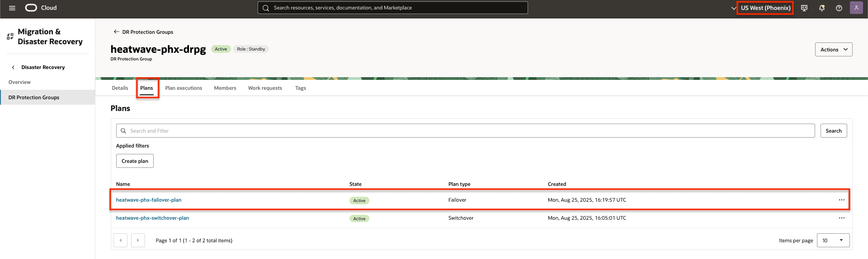Click the Search button
Image resolution: width=868 pixels, height=259 pixels.
834,131
